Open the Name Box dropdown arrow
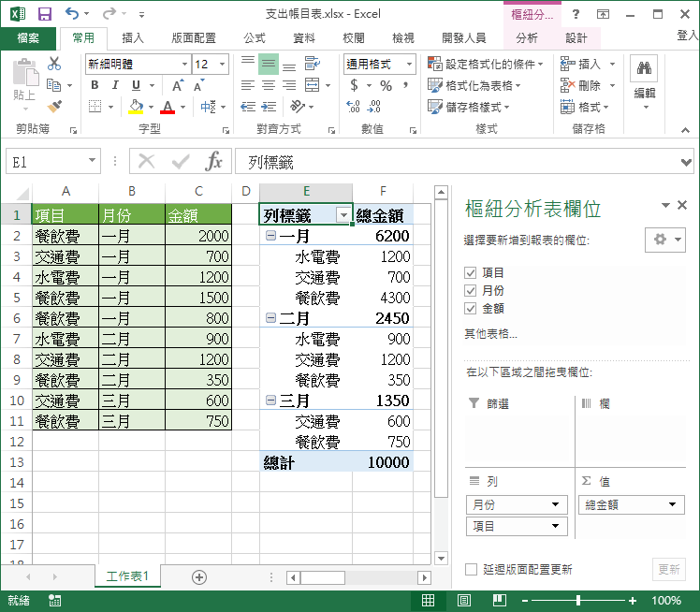The height and width of the screenshot is (612, 700). (92, 160)
